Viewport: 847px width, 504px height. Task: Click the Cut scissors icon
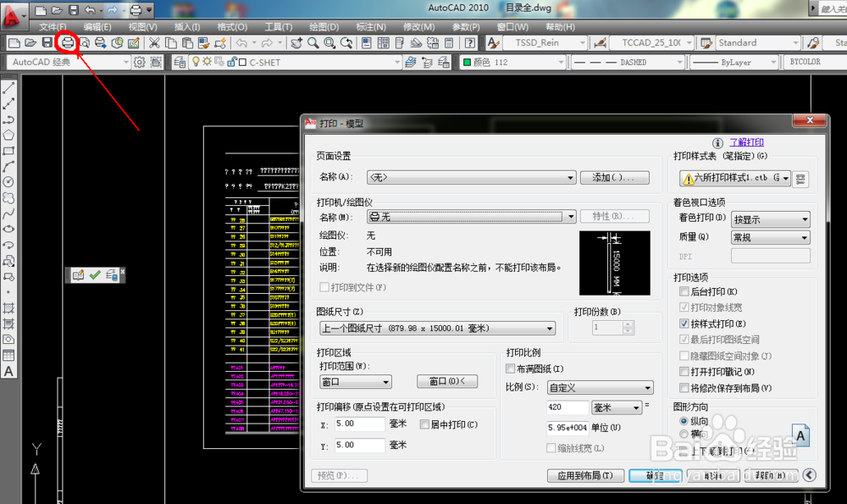[x=154, y=42]
